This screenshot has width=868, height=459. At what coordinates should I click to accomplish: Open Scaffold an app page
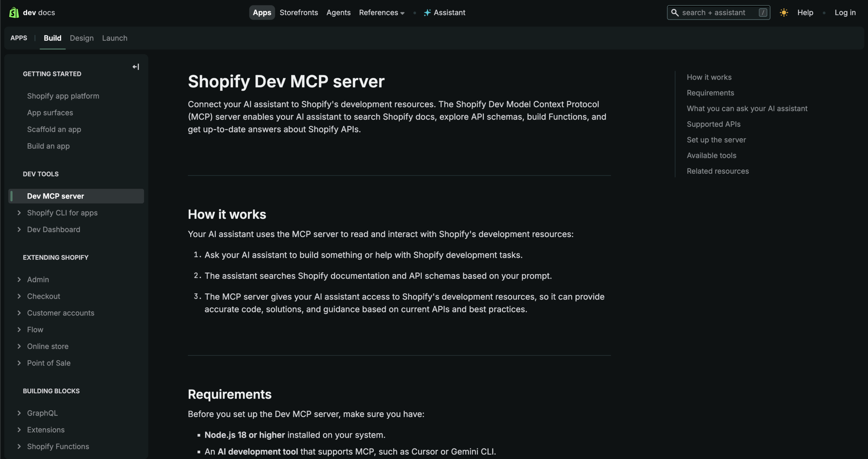pos(54,129)
